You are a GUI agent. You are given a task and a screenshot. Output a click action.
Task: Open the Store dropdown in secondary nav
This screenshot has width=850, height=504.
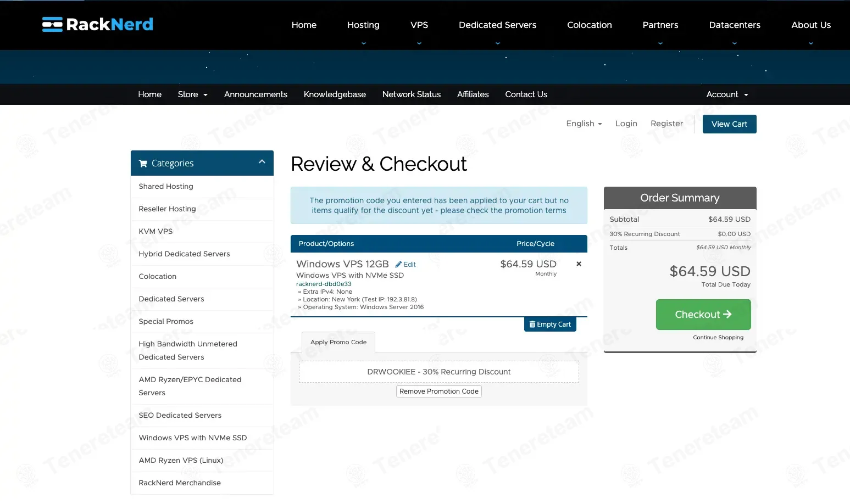(193, 94)
